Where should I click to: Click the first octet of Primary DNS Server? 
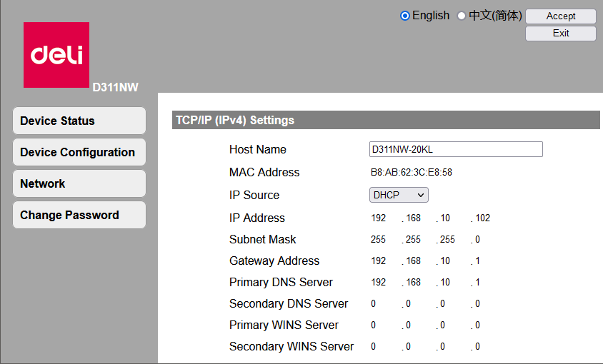[x=378, y=283]
